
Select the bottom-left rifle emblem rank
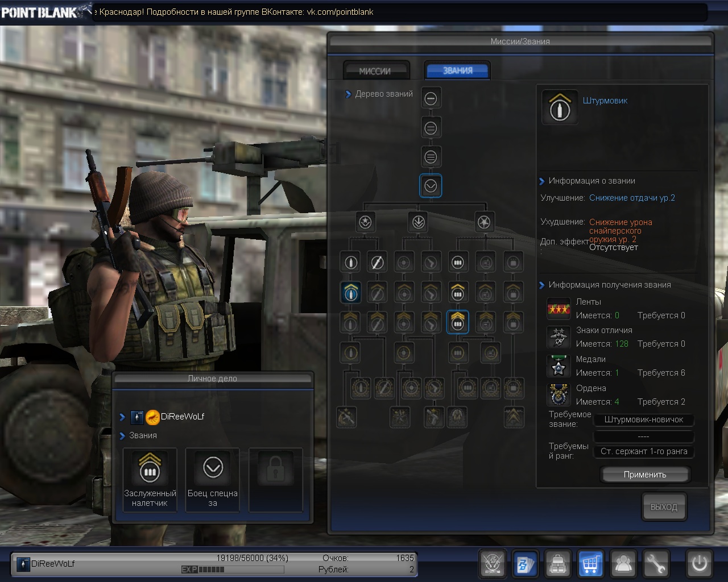(346, 417)
